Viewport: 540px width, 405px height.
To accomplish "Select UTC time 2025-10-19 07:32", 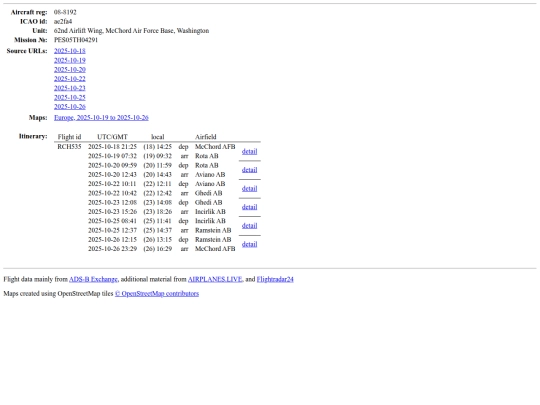I will tap(112, 156).
